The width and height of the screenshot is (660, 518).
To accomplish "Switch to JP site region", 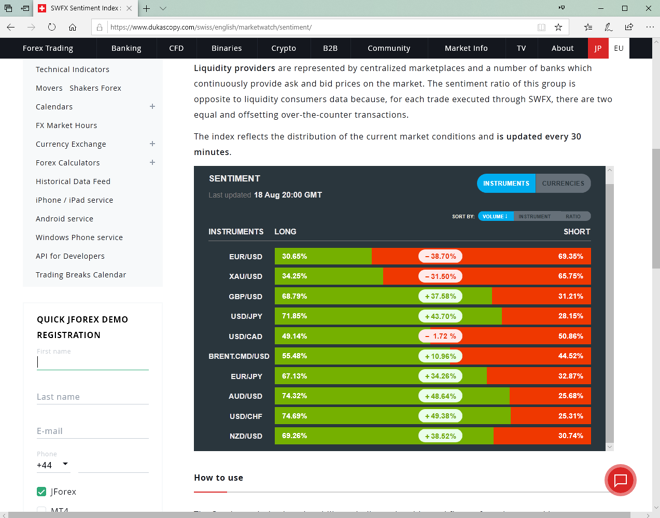I will click(x=598, y=48).
